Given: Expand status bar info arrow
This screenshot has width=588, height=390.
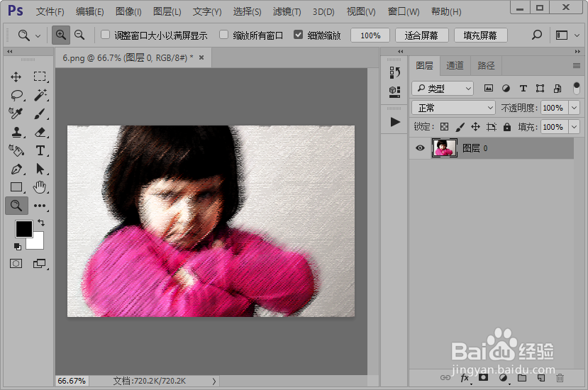Looking at the screenshot, I should (214, 381).
